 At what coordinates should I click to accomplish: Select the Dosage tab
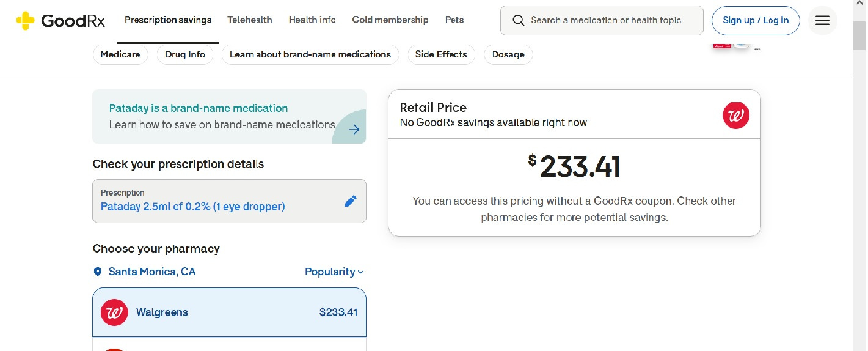pyautogui.click(x=508, y=54)
